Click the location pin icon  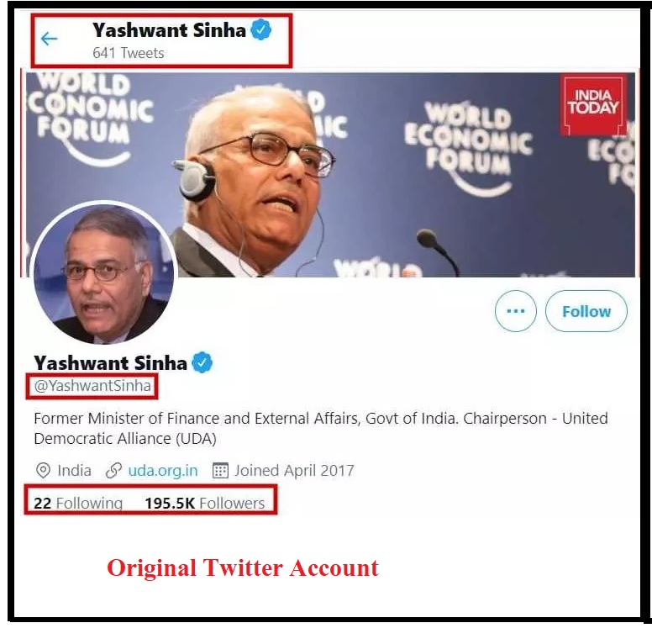tap(43, 471)
